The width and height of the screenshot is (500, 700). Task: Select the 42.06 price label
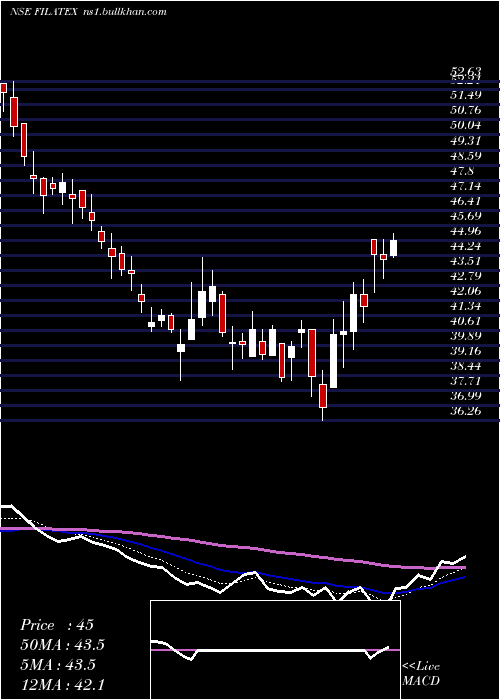[x=465, y=291]
